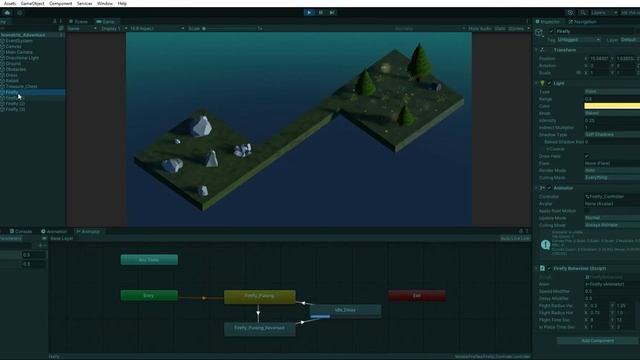Select Ground object in the Hierarchy
The height and width of the screenshot is (360, 640).
(13, 64)
